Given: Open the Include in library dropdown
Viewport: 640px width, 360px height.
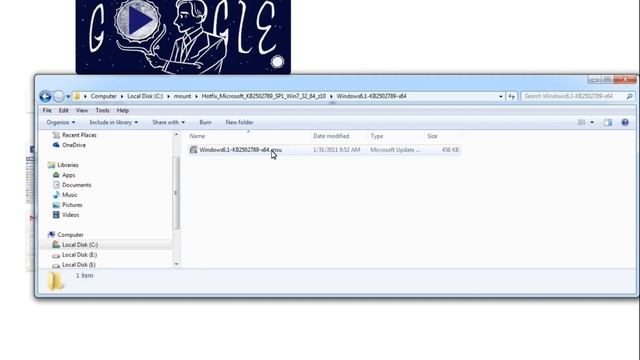Looking at the screenshot, I should [x=113, y=122].
